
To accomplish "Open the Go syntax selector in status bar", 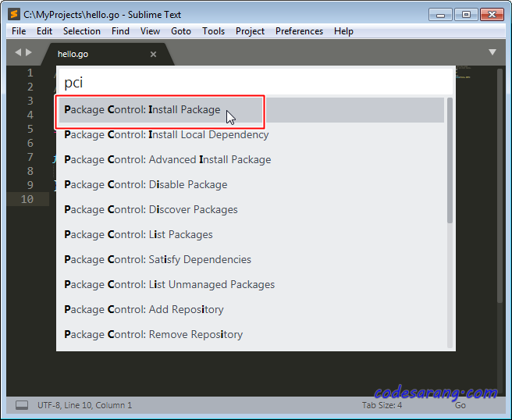I will (460, 405).
